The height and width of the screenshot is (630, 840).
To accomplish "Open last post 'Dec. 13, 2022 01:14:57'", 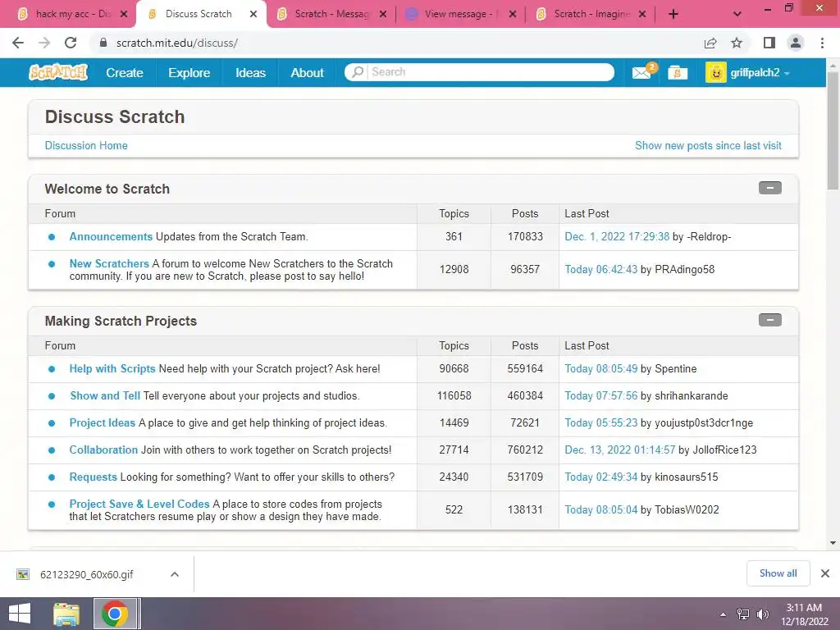I will point(620,450).
